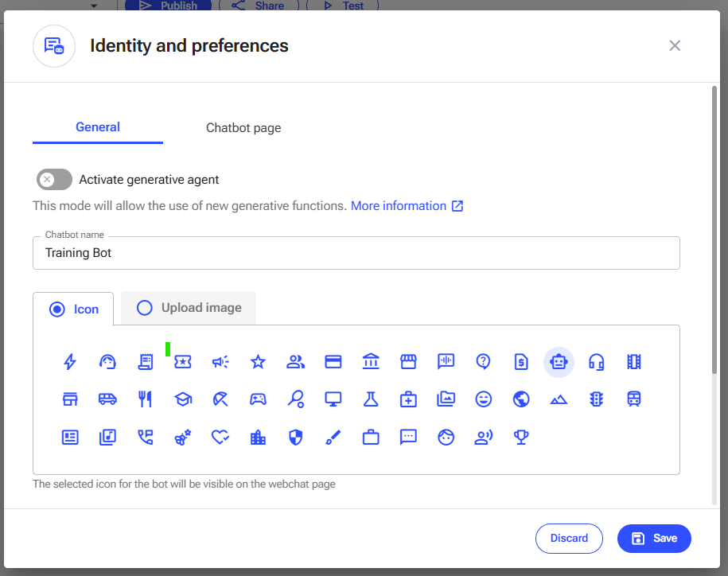Choose the briefcase icon

click(x=371, y=438)
